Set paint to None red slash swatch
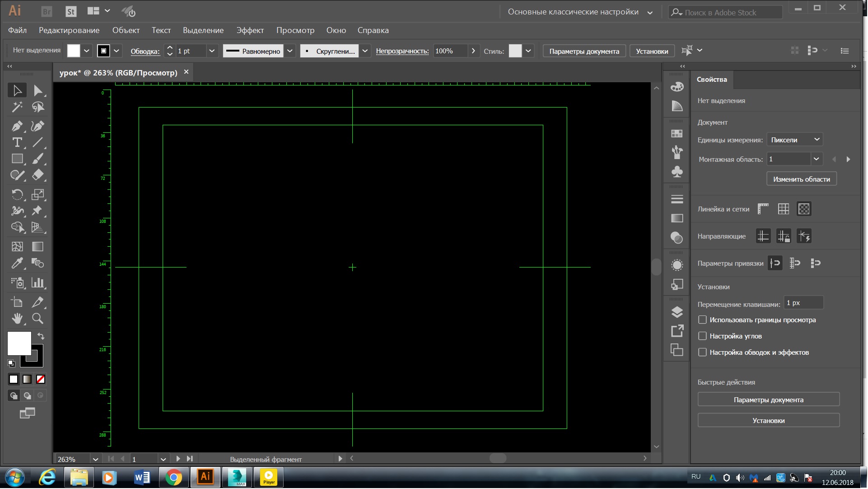 41,379
